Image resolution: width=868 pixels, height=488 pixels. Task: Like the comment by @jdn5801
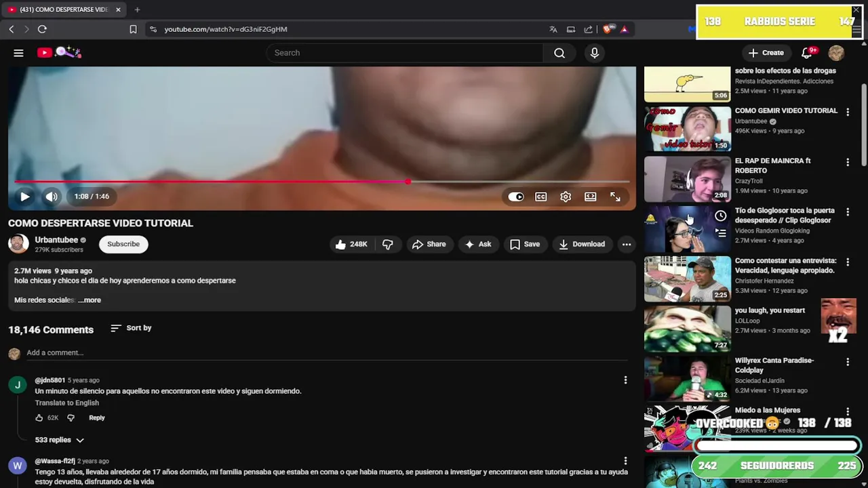(39, 418)
